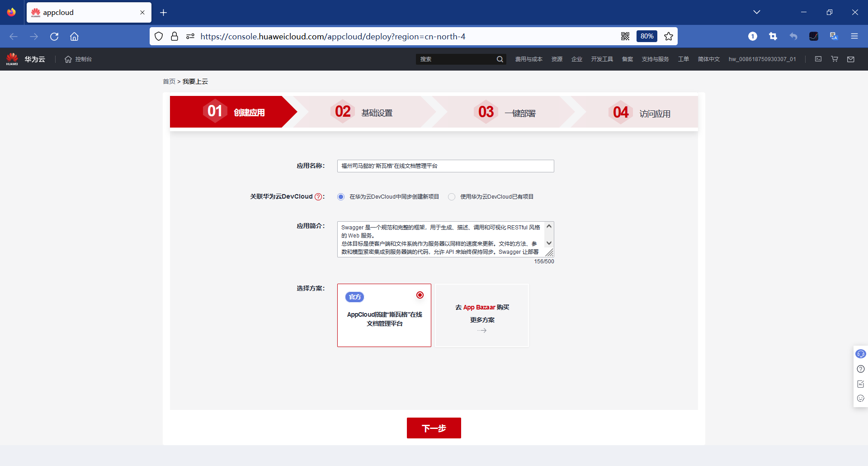Open the page translate extension
Viewport: 868px width, 466px height.
[x=834, y=37]
